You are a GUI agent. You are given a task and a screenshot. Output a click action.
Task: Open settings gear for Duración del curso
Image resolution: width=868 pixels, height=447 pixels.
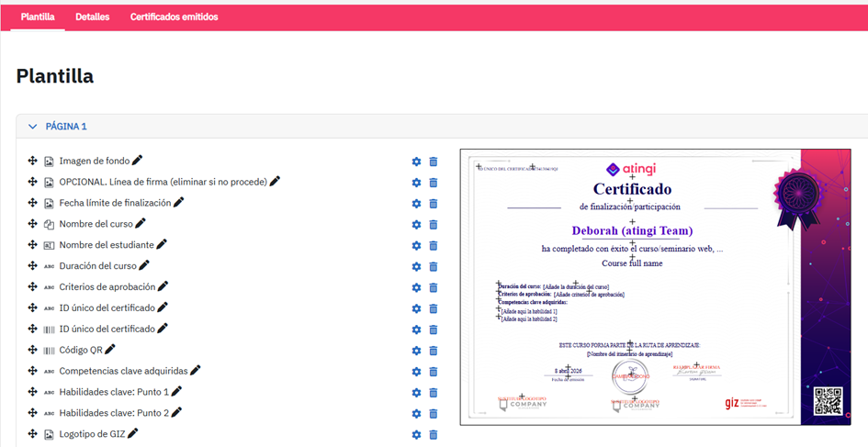pyautogui.click(x=416, y=267)
